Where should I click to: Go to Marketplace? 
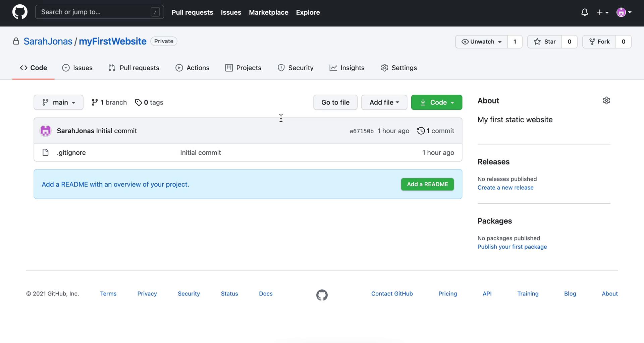point(269,12)
